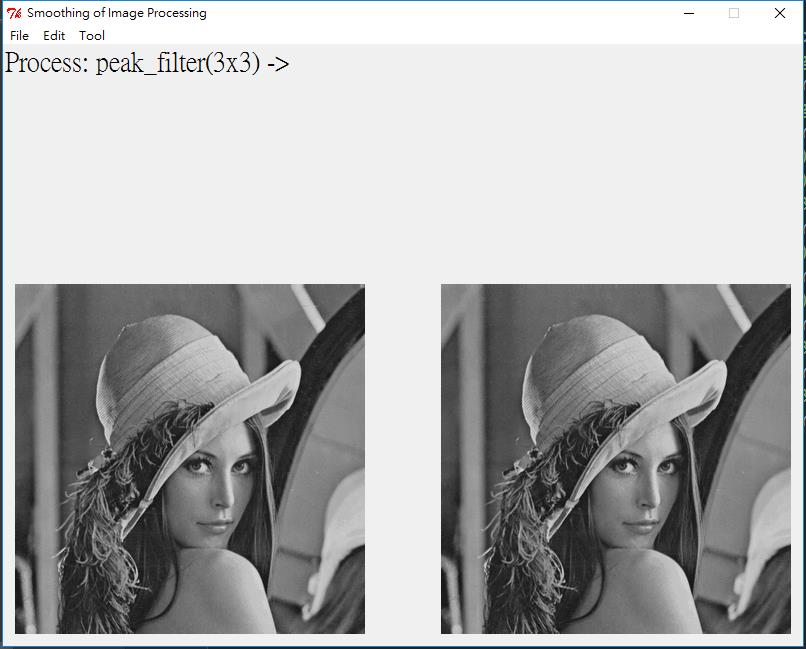
Task: Open the Tool menu
Action: pos(92,35)
